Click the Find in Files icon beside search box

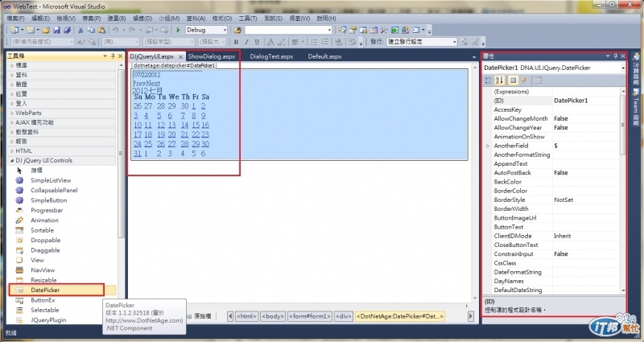[237, 30]
